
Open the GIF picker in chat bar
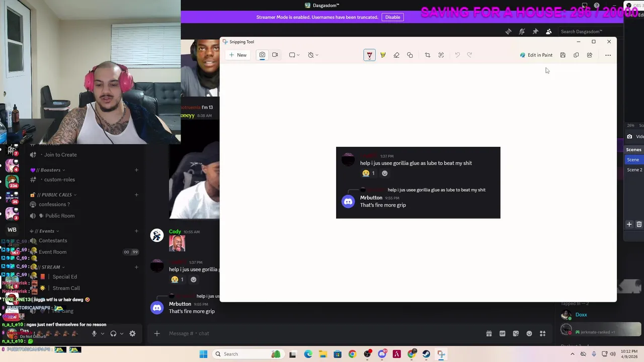coord(502,333)
